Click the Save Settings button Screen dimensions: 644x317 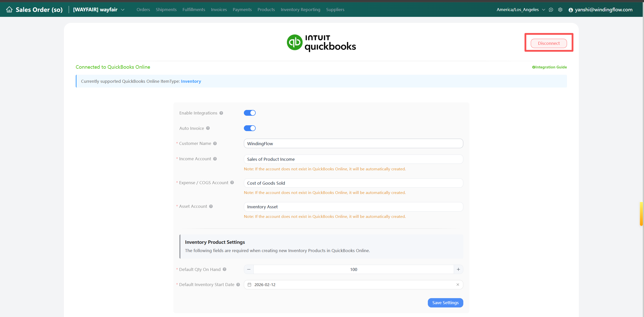[445, 303]
